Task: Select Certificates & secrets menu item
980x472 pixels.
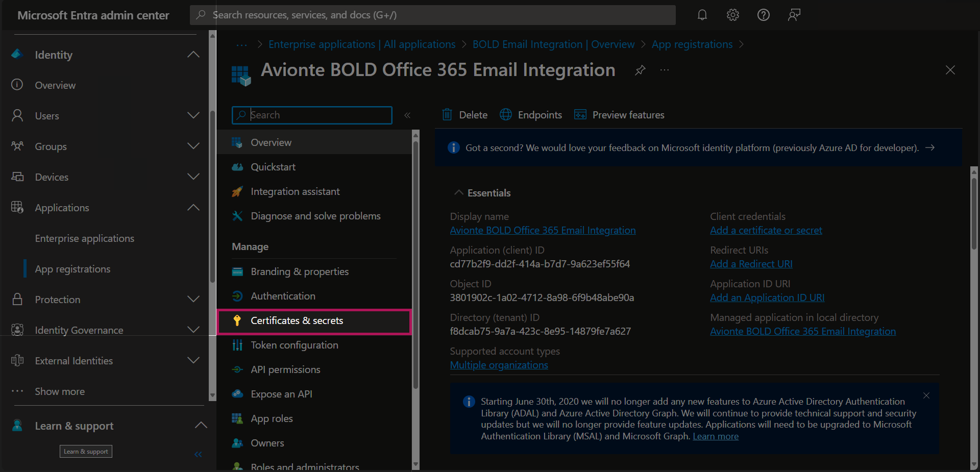Action: 297,320
